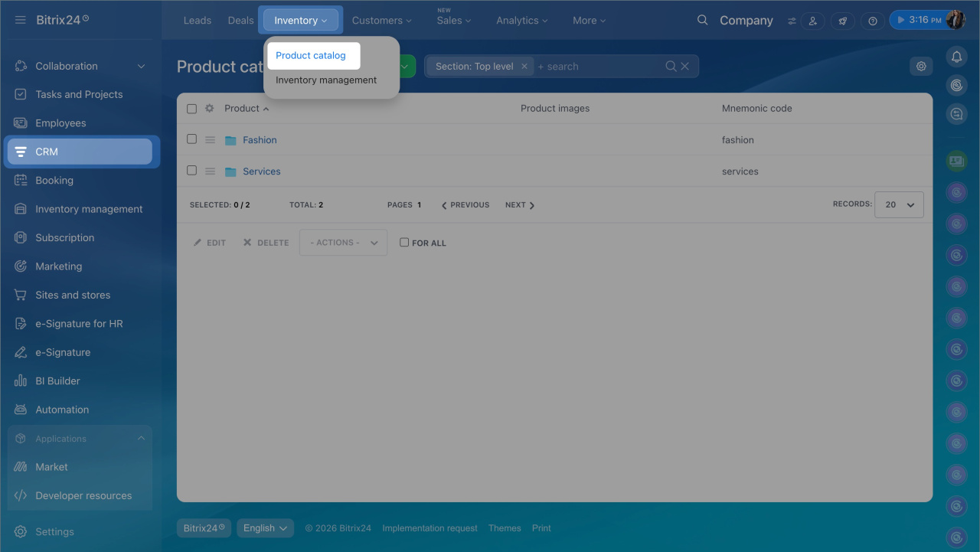Open the Records per page dropdown
Screen dimensions: 980x552
(899, 205)
